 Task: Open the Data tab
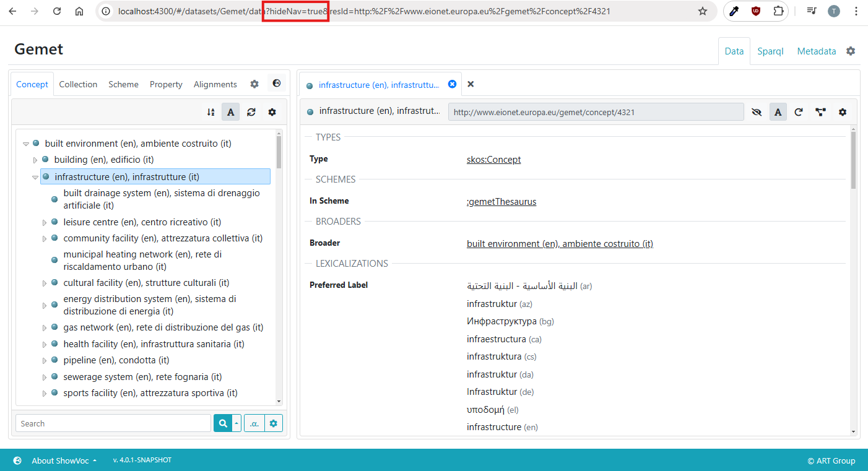[x=734, y=51]
